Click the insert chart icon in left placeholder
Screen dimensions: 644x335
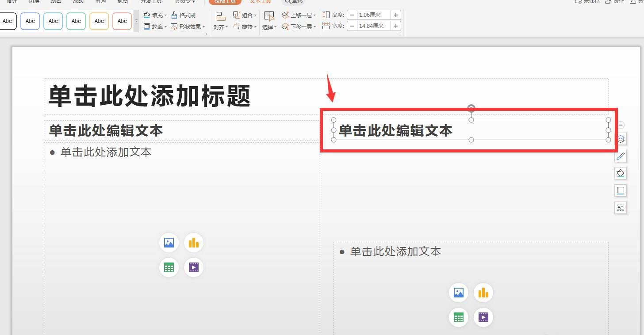[193, 242]
